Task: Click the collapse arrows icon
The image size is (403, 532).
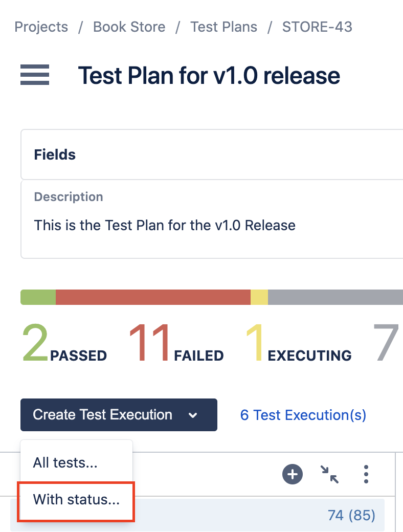Action: point(329,474)
